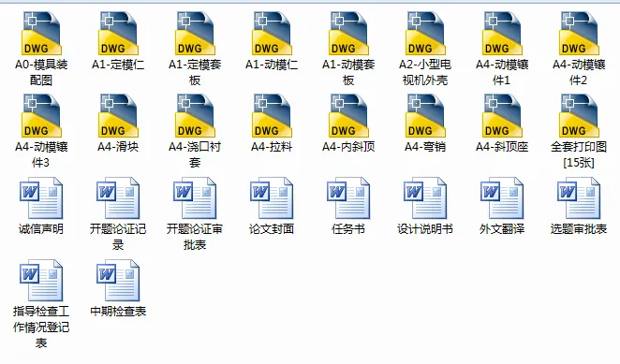Select the A1-动模仁 DWG file icon
Viewport: 620px width, 364px height.
pos(272,33)
